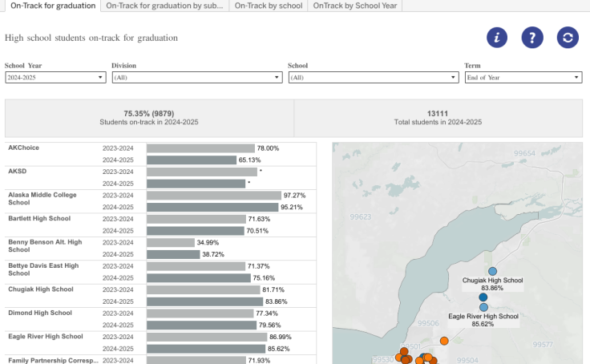The image size is (590, 364).
Task: Click Benny Benson Alt. 2023-2024 bar
Action: pos(171,242)
